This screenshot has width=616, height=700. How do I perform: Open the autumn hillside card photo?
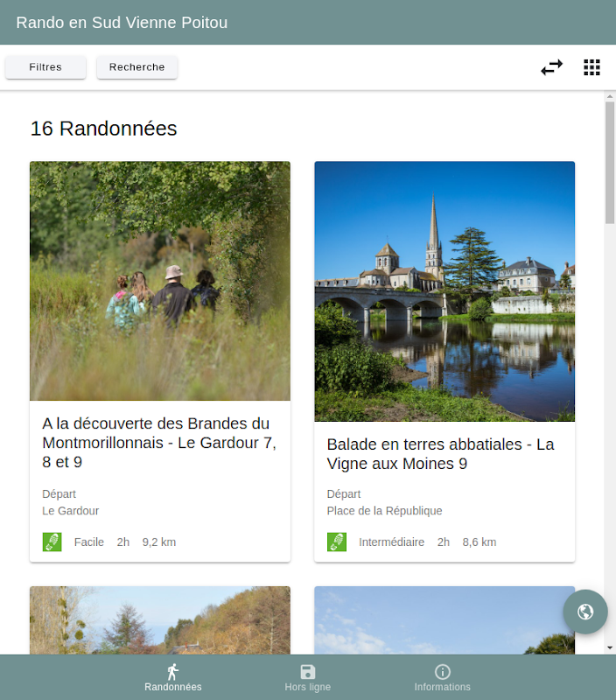point(160,620)
